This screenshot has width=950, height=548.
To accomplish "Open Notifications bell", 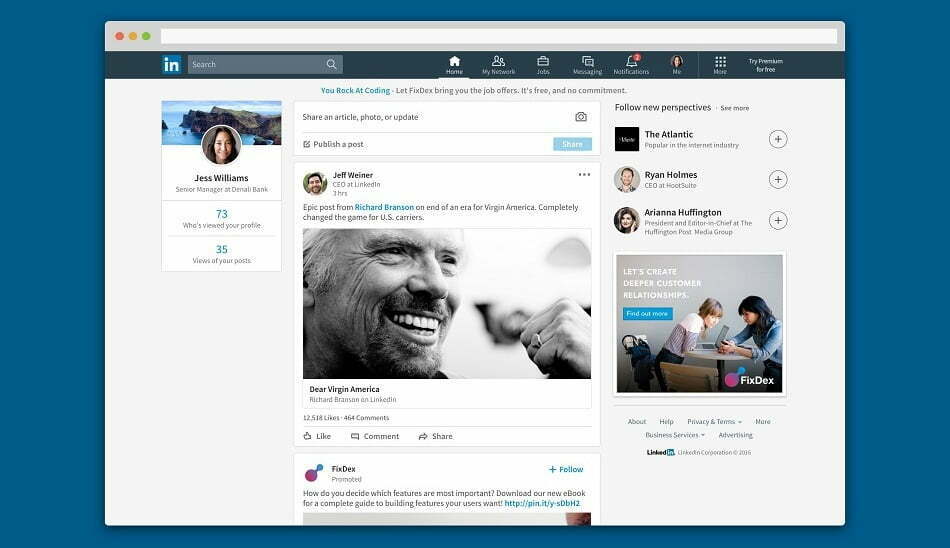I will click(x=631, y=65).
